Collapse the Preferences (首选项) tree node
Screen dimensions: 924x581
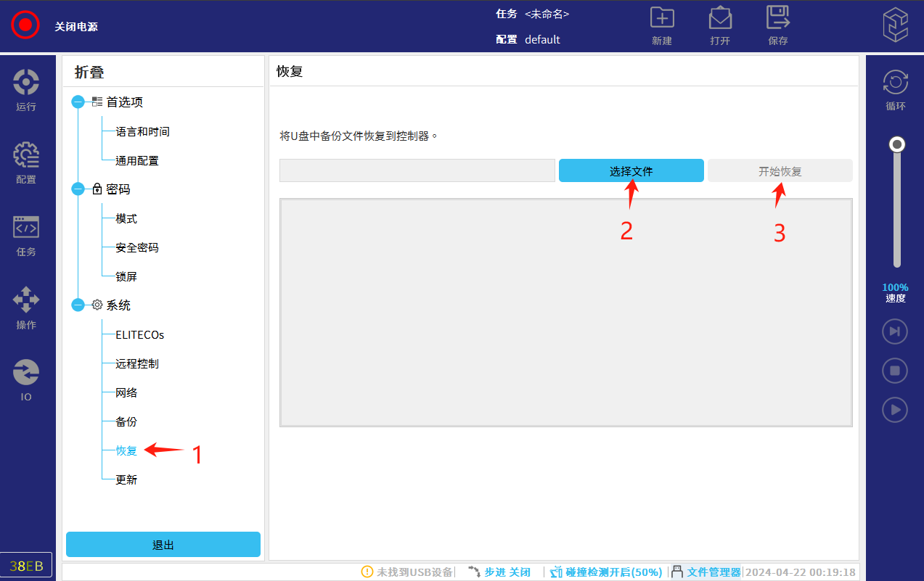click(78, 102)
